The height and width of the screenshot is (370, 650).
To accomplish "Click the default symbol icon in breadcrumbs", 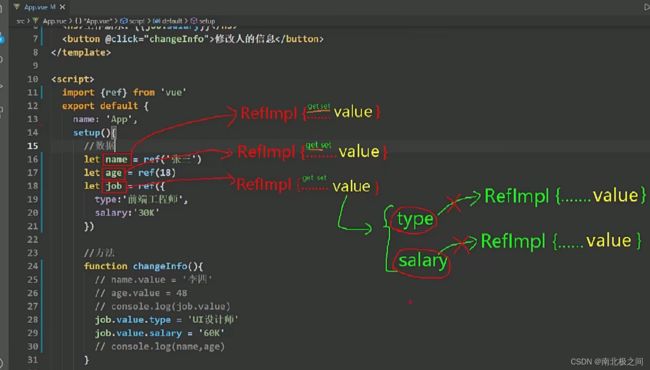I will pyautogui.click(x=157, y=21).
